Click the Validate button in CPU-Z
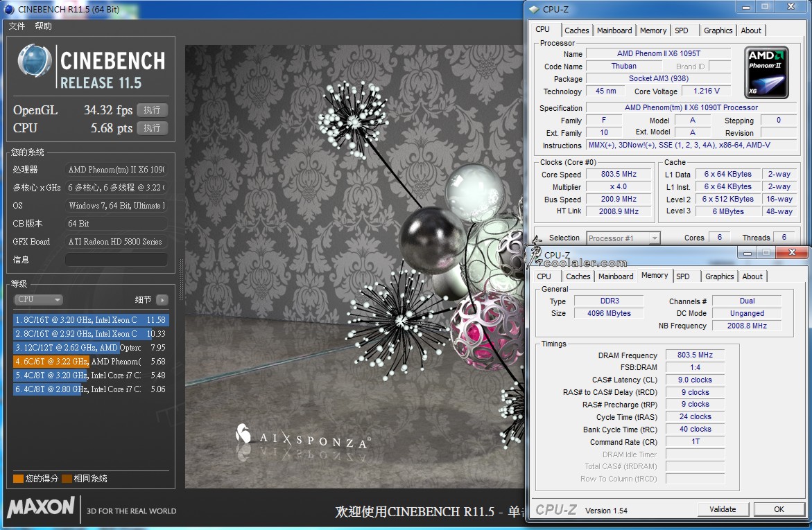This screenshot has height=530, width=812. pos(723,509)
